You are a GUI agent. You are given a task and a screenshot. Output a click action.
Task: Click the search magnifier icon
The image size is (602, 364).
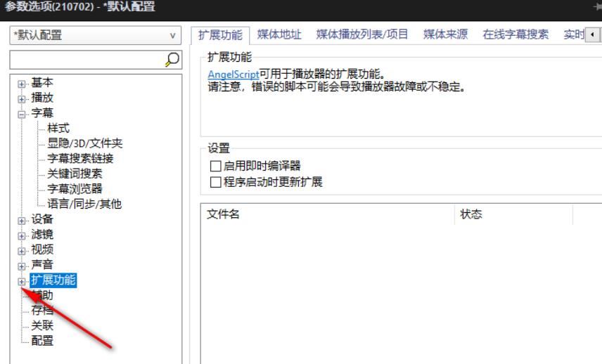[172, 60]
